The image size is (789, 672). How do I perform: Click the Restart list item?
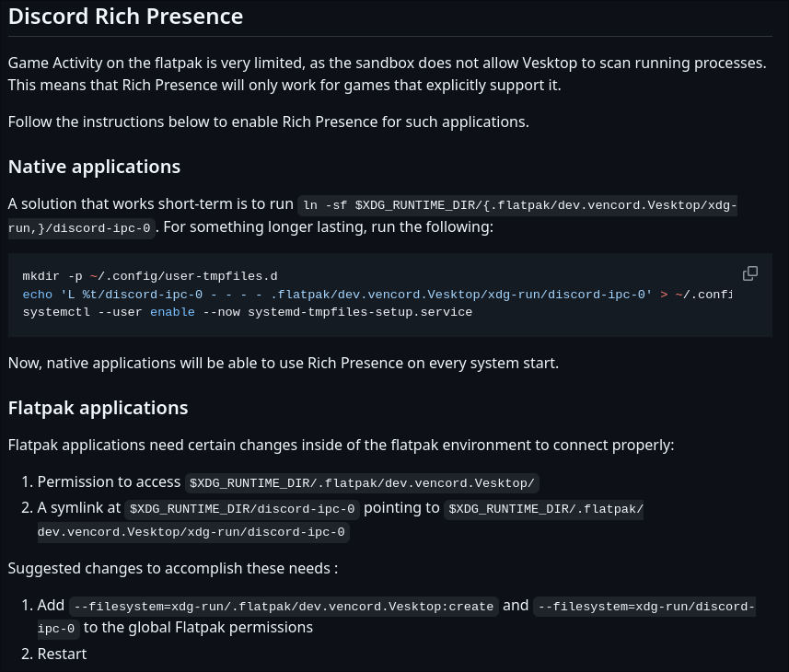(62, 654)
